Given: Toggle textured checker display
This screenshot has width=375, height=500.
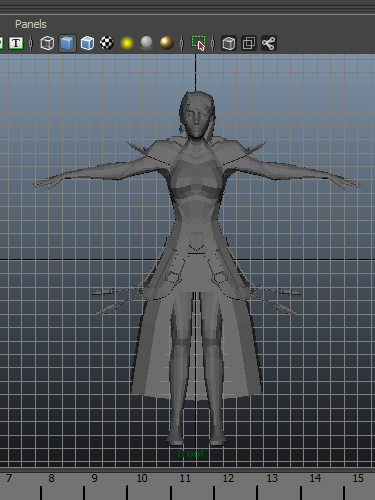Looking at the screenshot, I should point(107,43).
